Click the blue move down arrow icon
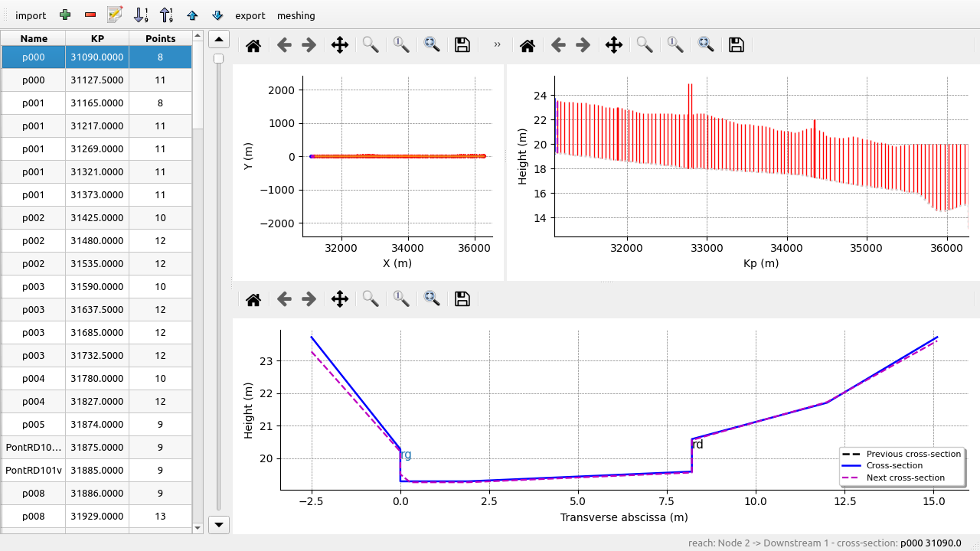This screenshot has width=980, height=551. tap(217, 15)
